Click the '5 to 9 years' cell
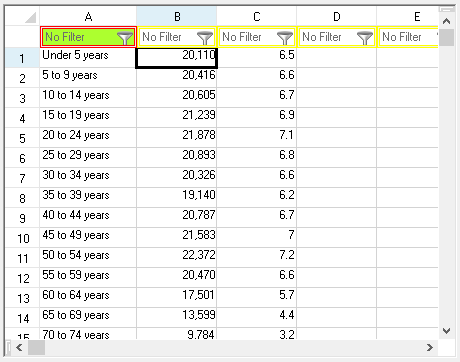Screen dimensions: 460x362 [x=88, y=78]
